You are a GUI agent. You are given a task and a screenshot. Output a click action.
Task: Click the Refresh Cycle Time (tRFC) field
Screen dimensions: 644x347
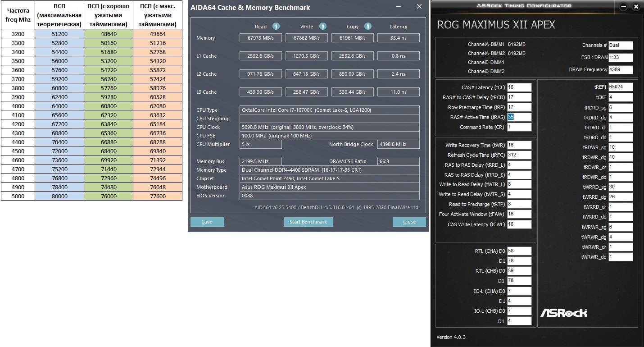[x=519, y=155]
